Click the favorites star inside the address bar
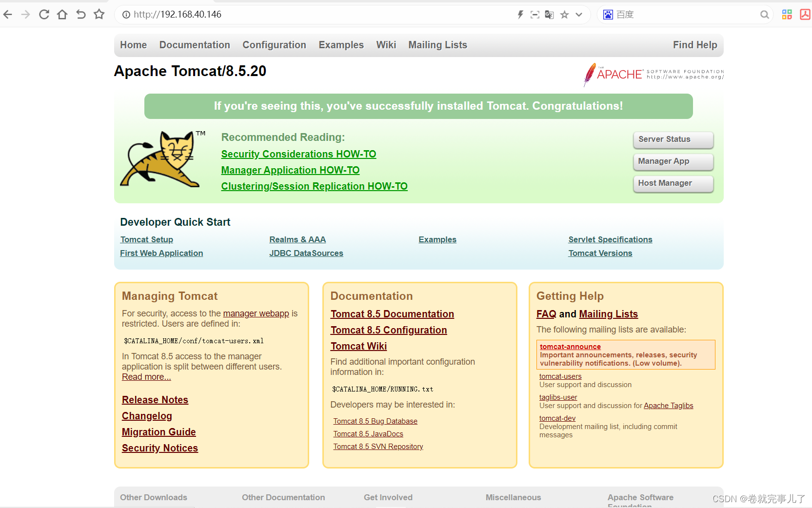Viewport: 812px width, 508px height. point(565,15)
